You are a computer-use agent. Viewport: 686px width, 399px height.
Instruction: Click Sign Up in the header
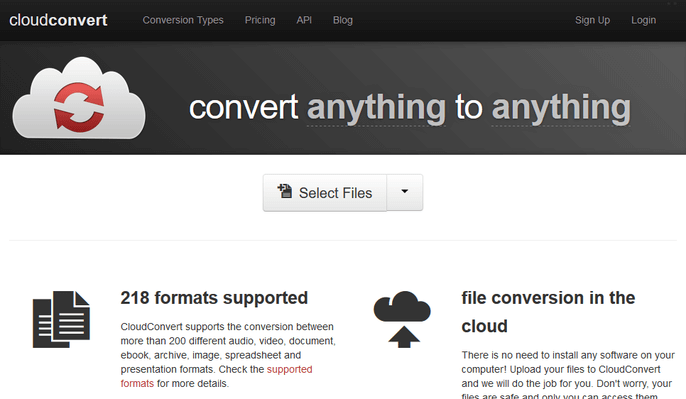pyautogui.click(x=592, y=20)
